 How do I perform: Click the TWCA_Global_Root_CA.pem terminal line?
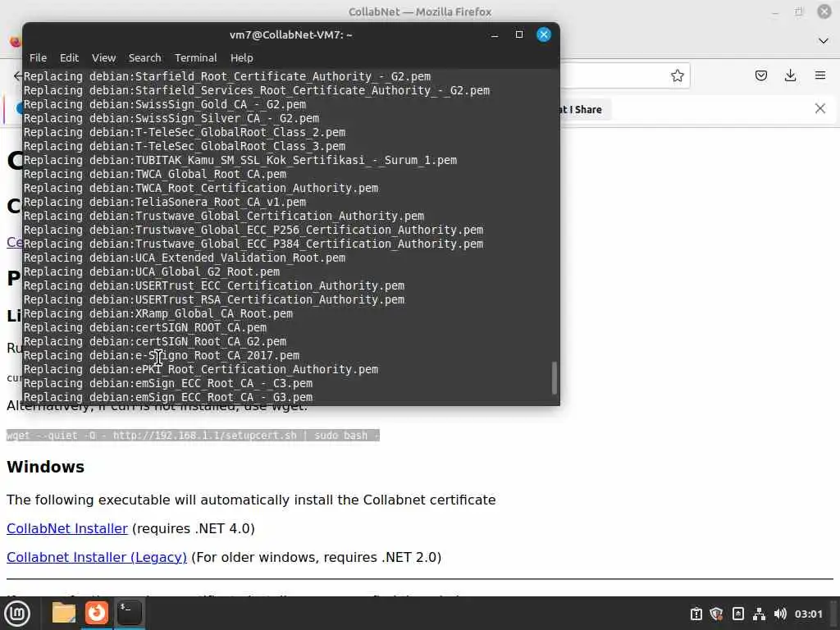coord(155,175)
